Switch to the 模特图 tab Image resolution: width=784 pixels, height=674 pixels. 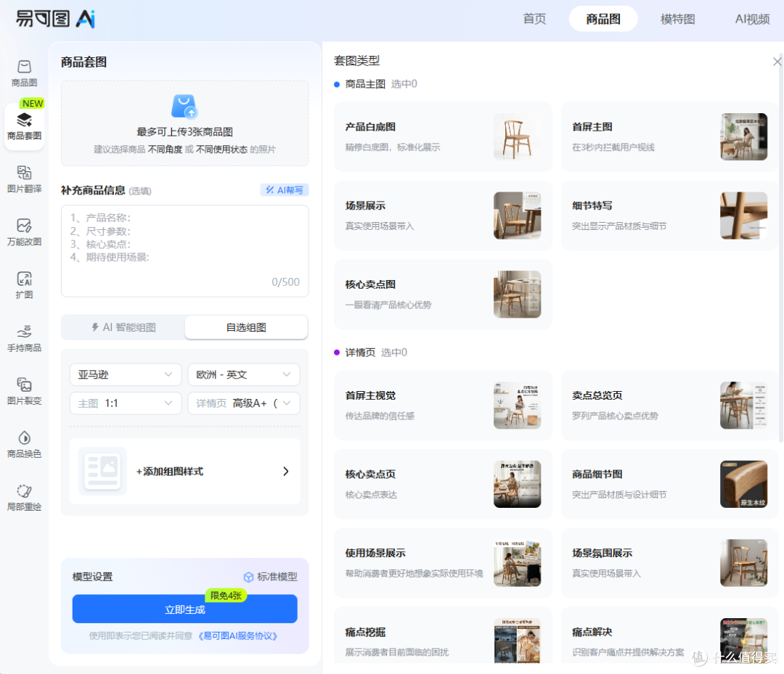point(677,19)
